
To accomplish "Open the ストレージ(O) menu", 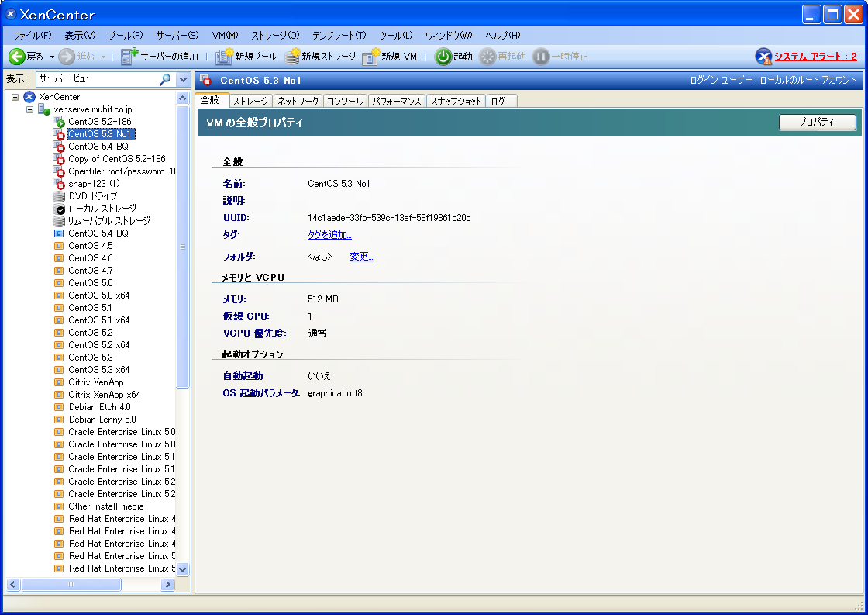I will click(275, 36).
